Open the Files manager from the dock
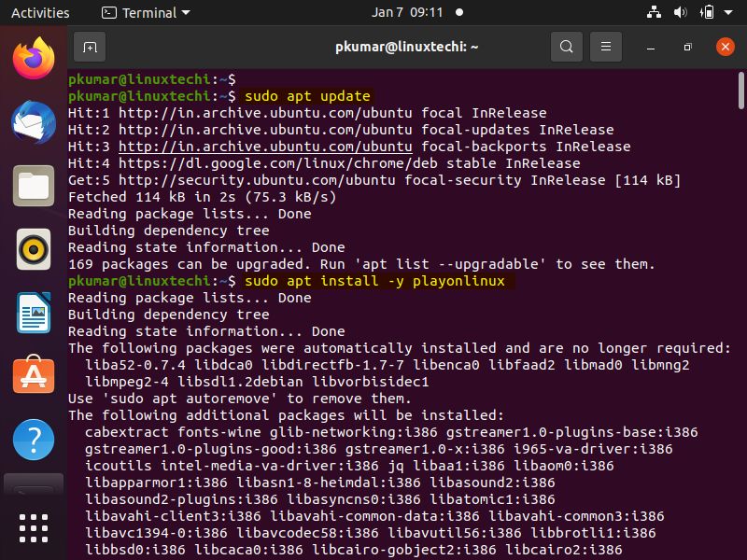The image size is (747, 560). coord(34,186)
